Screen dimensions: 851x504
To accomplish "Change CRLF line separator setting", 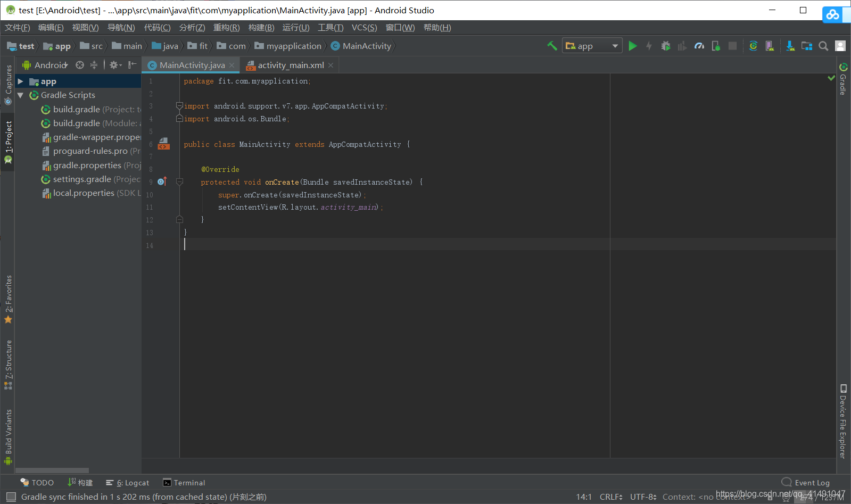I will point(611,497).
